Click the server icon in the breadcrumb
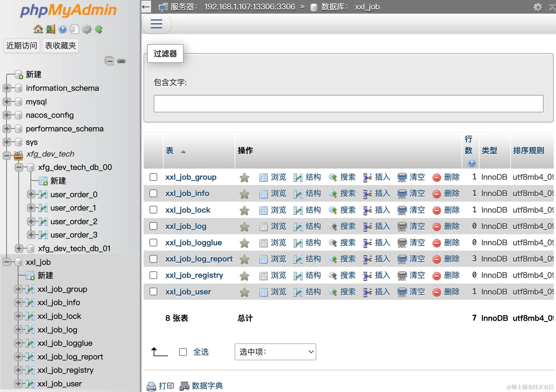Screen dimensions: 556x392 [x=163, y=7]
